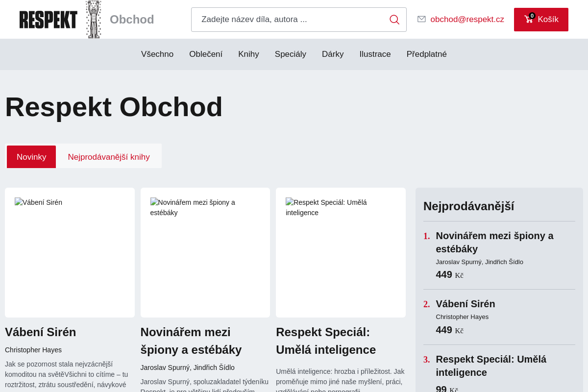Open the Vábení Sirén card title
The width and height of the screenshot is (588, 392).
coord(41,332)
